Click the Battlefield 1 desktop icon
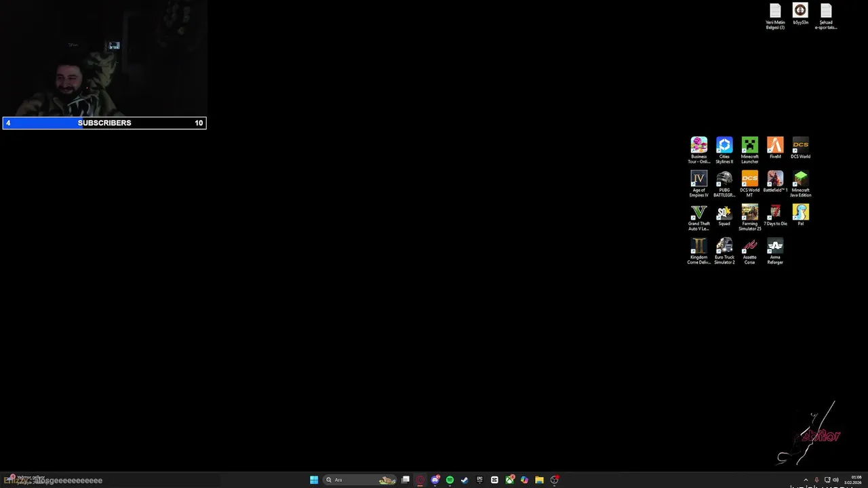This screenshot has width=868, height=488. (775, 182)
